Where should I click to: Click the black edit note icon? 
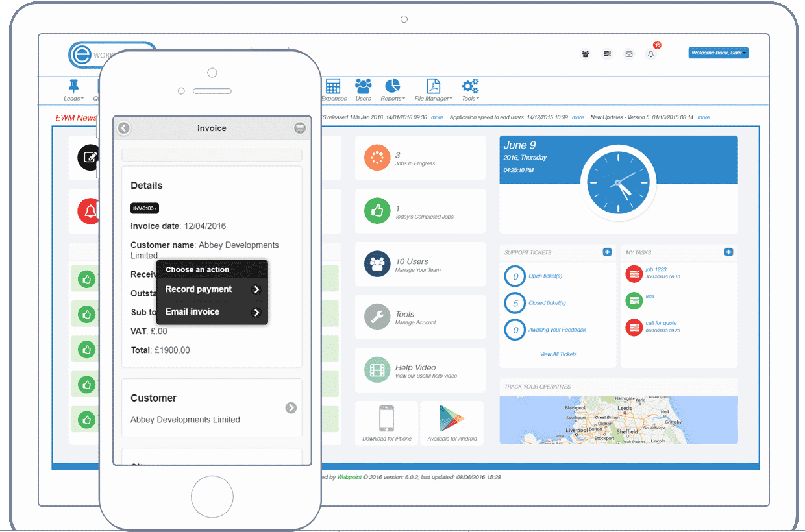click(90, 158)
